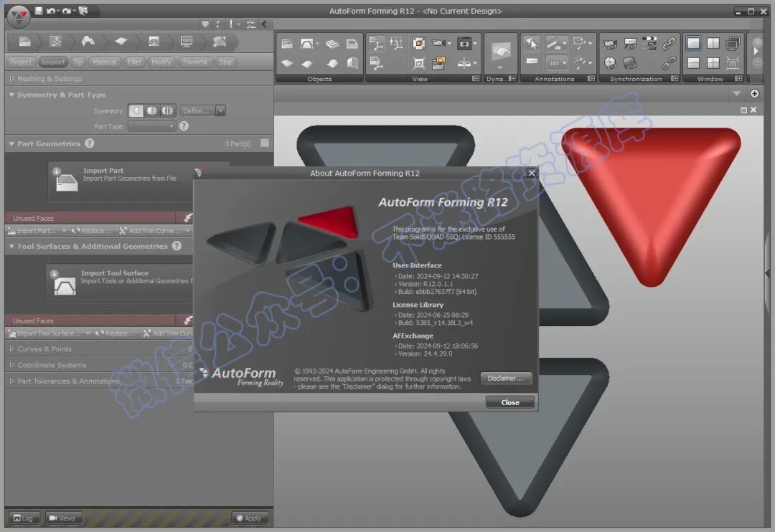Collapse the left panel with the arrow icon
The image size is (775, 532).
tap(264, 24)
